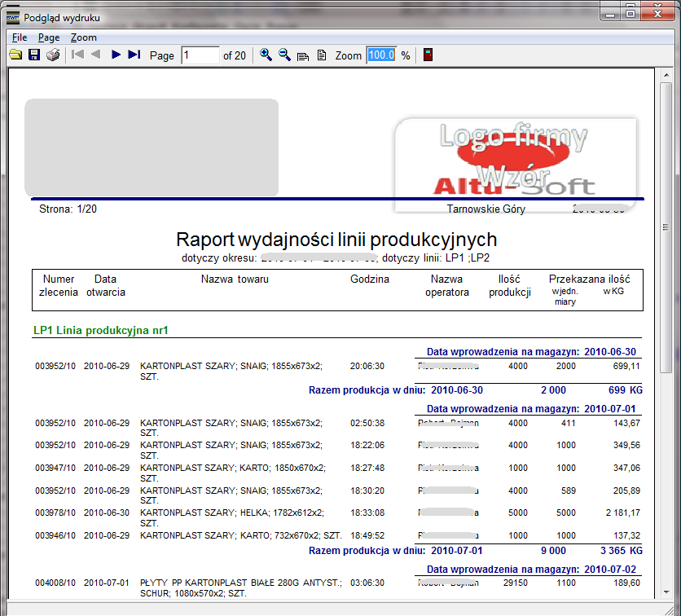Select the fit page width icon

pos(303,56)
